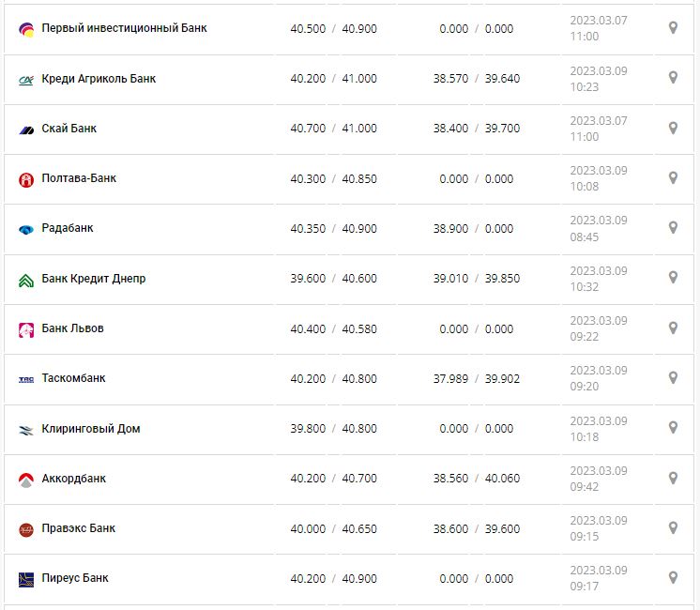
Task: Click Банк Кредит Днепр rate 39.600 / 40.600
Action: click(x=333, y=279)
